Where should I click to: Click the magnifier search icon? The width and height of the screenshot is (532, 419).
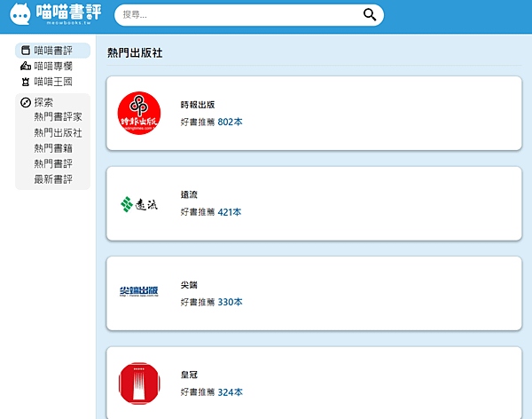pos(370,14)
